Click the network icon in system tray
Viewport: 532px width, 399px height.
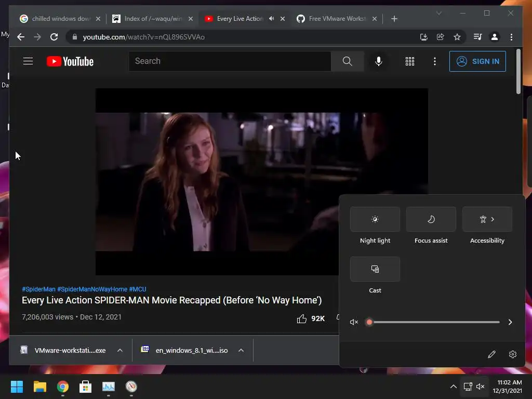pyautogui.click(x=468, y=387)
